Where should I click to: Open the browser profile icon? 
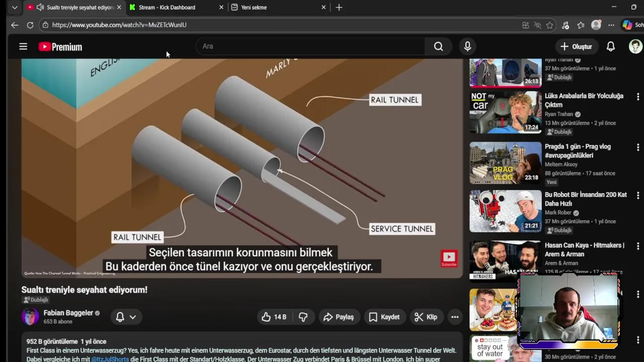point(596,25)
